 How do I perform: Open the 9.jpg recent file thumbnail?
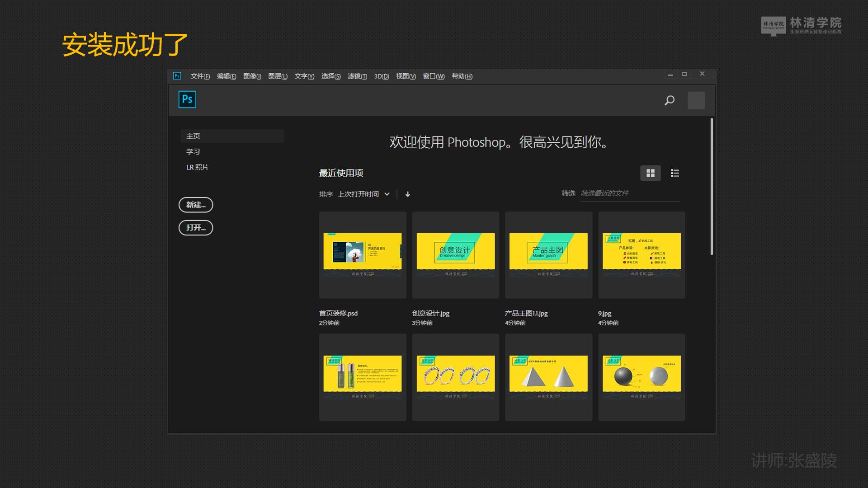coord(642,255)
